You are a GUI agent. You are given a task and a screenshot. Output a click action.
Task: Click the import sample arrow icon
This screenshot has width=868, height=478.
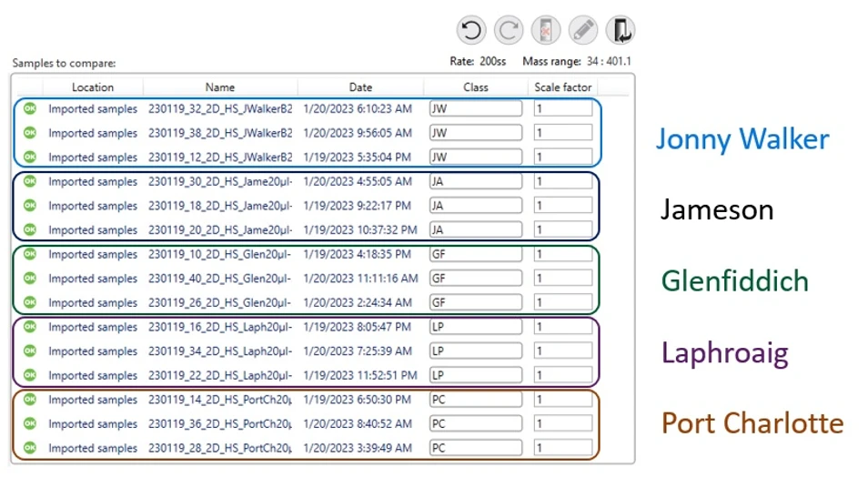point(621,31)
